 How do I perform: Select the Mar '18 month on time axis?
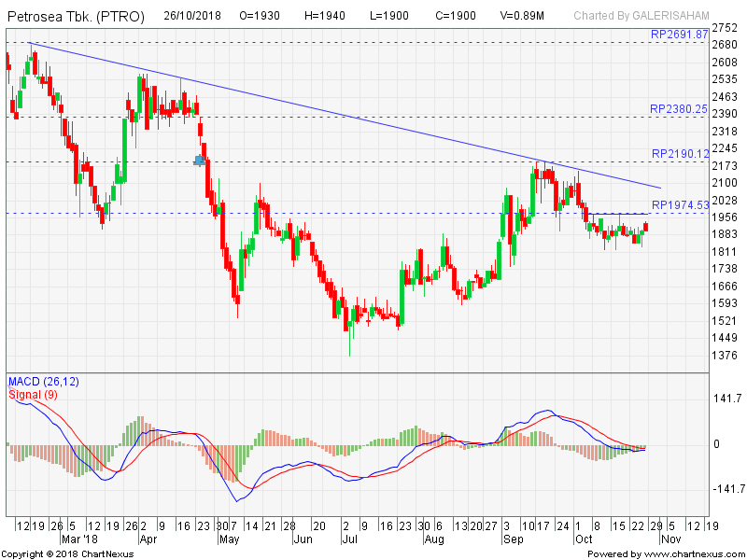click(81, 539)
